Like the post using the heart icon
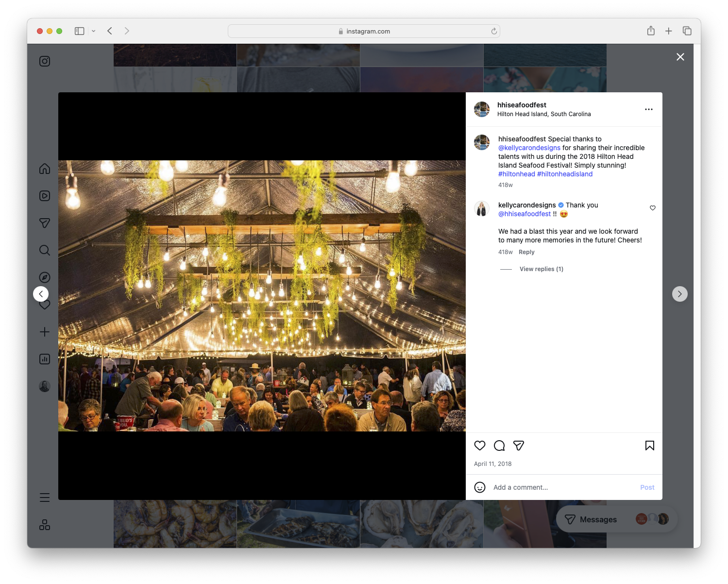728x584 pixels. 480,446
